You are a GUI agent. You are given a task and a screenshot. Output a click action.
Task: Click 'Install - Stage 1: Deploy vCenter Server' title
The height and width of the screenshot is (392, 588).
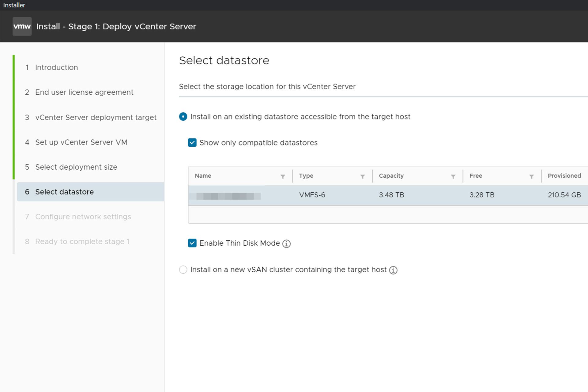[x=116, y=27]
